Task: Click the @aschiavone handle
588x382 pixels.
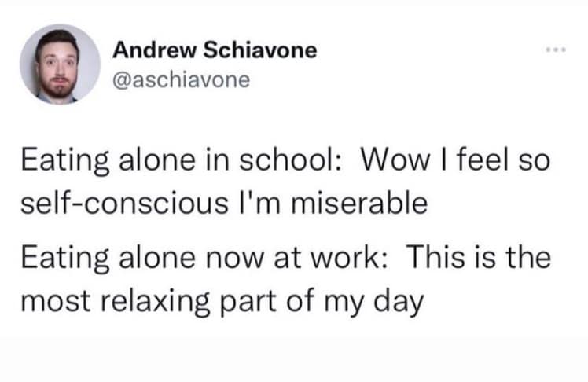Action: [x=181, y=80]
